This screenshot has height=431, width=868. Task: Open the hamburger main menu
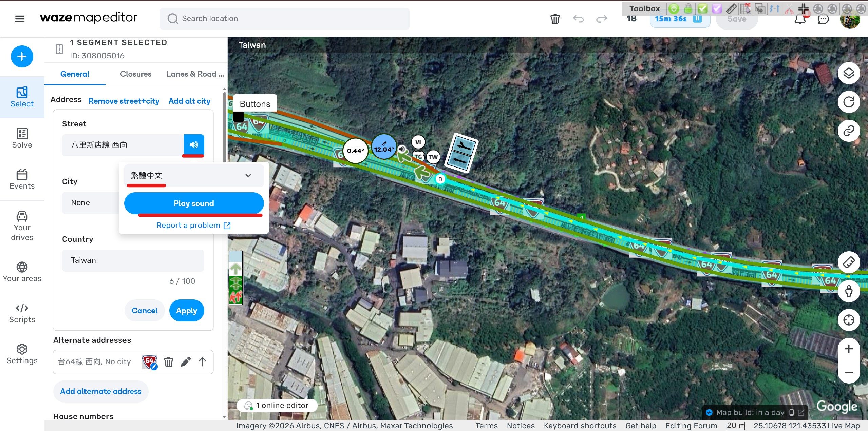pos(20,19)
